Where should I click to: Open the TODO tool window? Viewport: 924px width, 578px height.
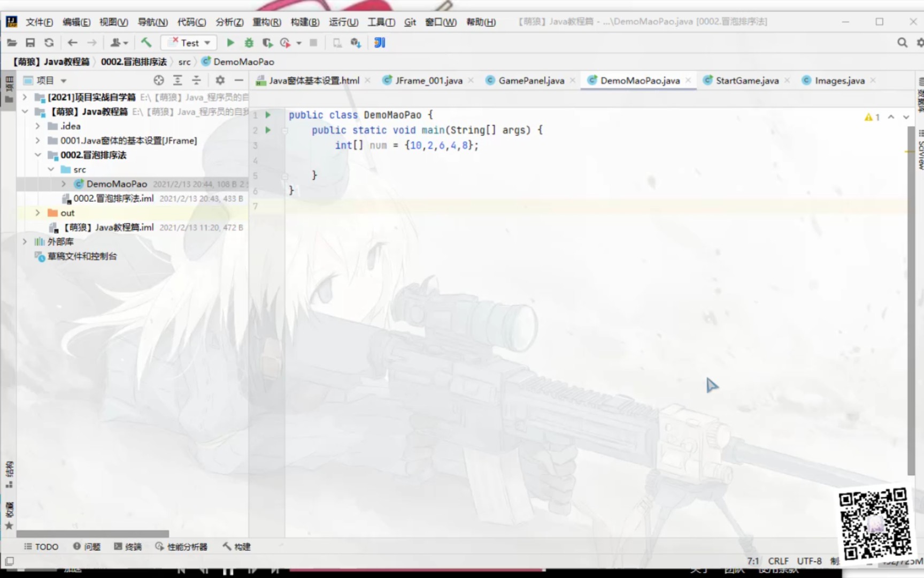click(41, 546)
